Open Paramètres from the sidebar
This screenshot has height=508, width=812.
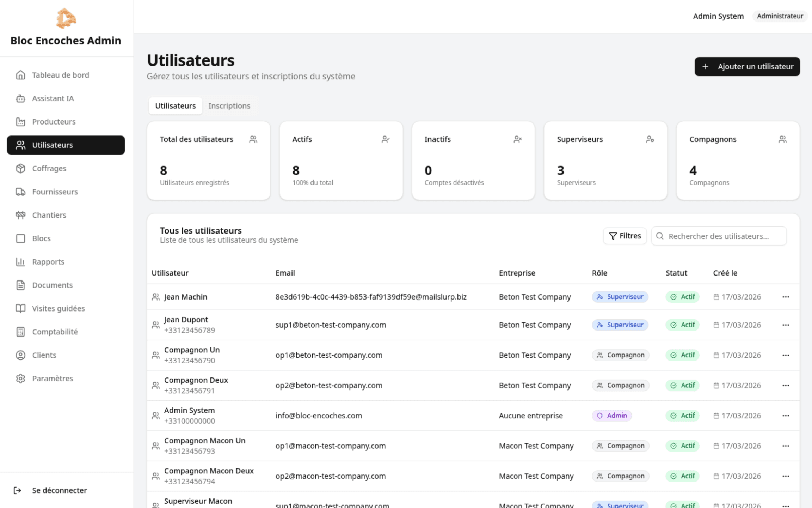click(x=66, y=379)
